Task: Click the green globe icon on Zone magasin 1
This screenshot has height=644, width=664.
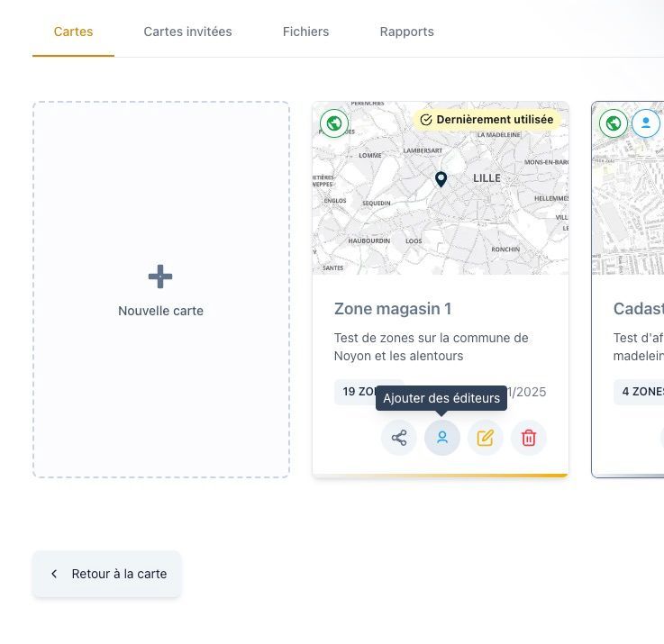Action: point(334,123)
